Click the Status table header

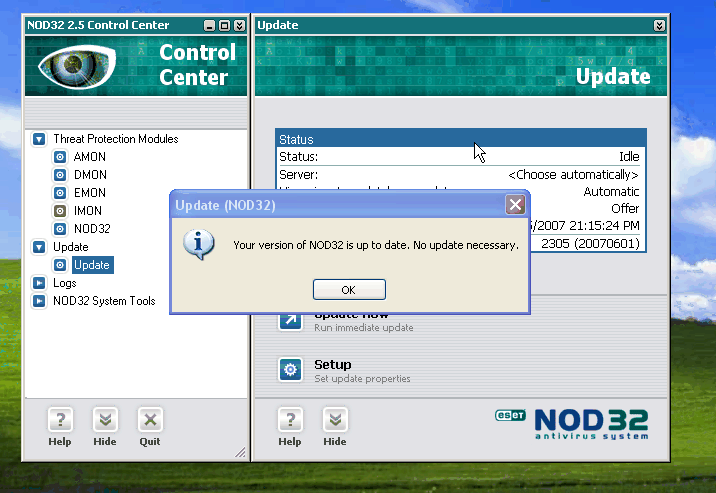click(x=461, y=139)
